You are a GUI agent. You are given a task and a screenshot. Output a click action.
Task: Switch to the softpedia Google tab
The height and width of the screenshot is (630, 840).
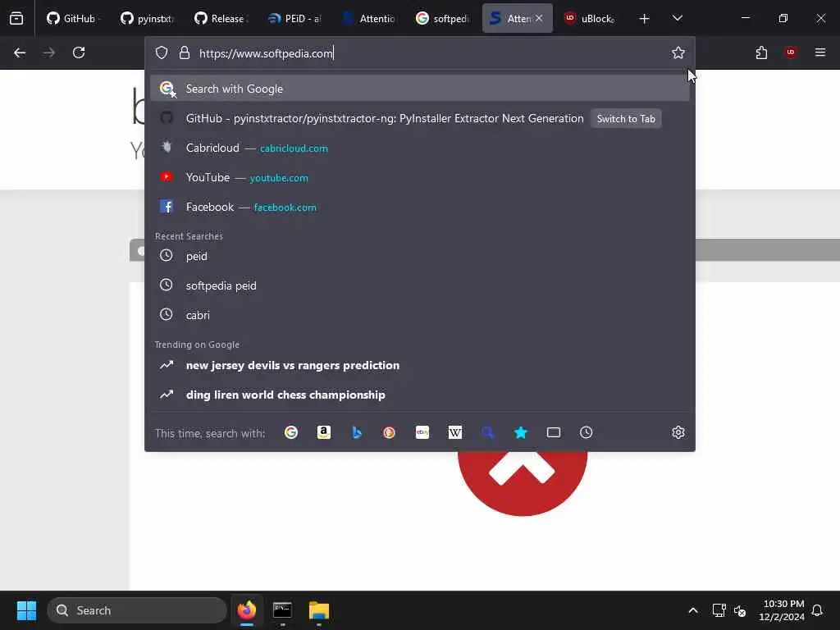point(442,18)
